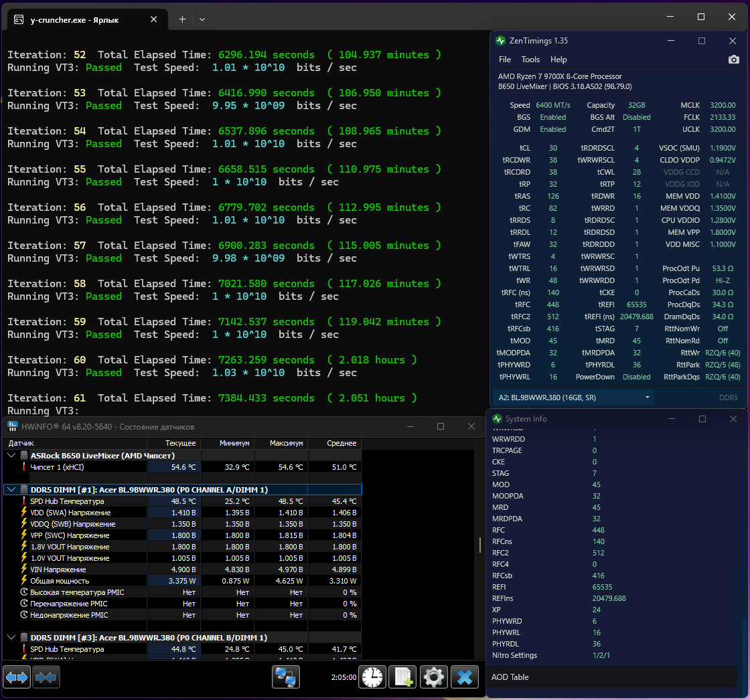750x700 pixels.
Task: Select Высокая температура PMIC row
Action: click(182, 592)
